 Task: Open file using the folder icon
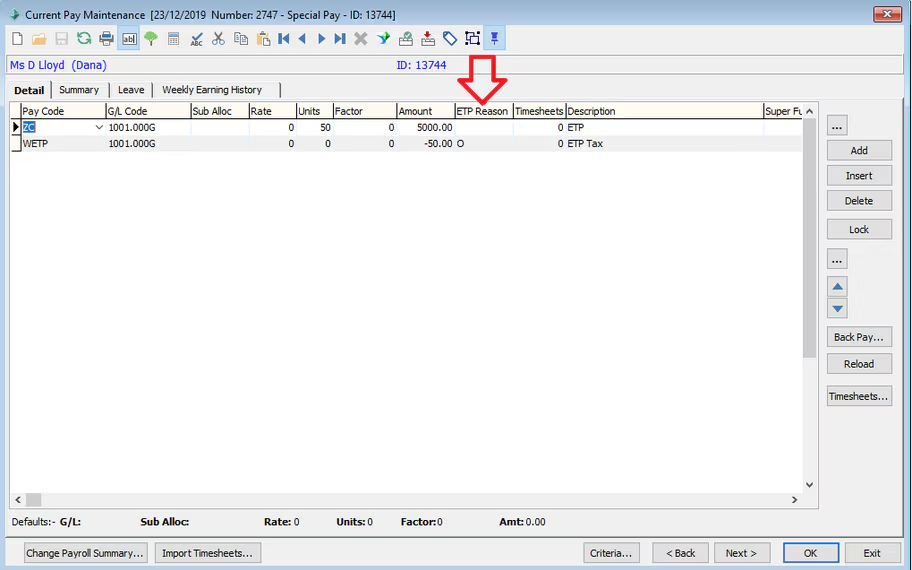click(39, 39)
